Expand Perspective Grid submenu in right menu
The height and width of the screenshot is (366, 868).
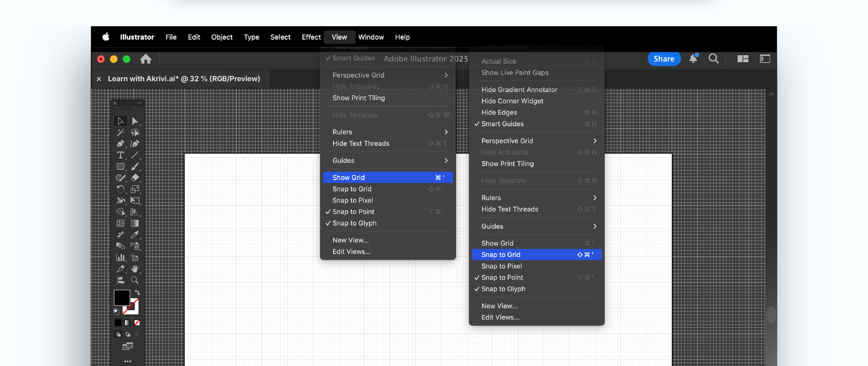point(536,141)
